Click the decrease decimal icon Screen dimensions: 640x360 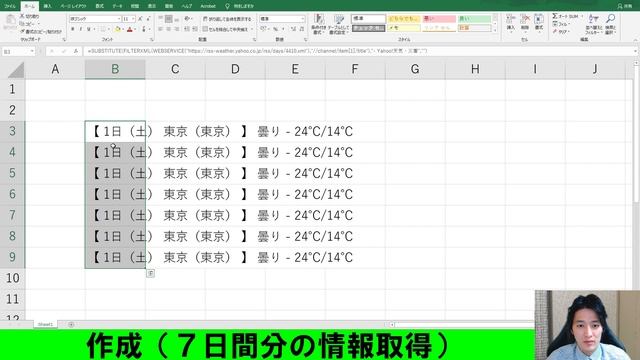pos(302,29)
